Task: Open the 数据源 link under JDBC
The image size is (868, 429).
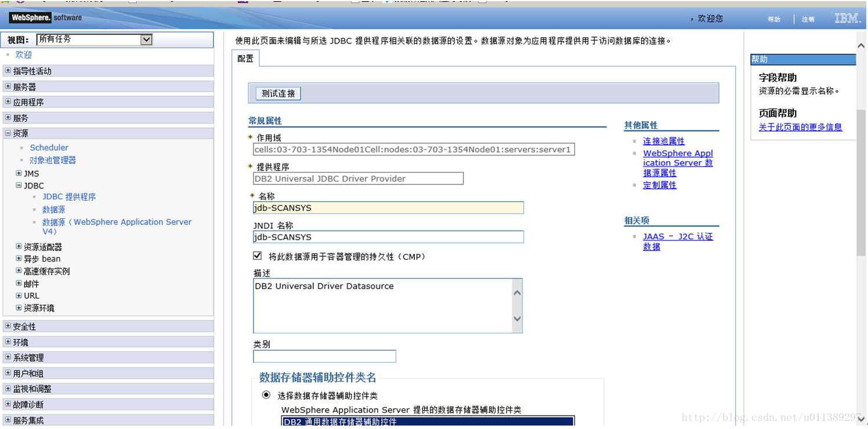Action: coord(54,210)
